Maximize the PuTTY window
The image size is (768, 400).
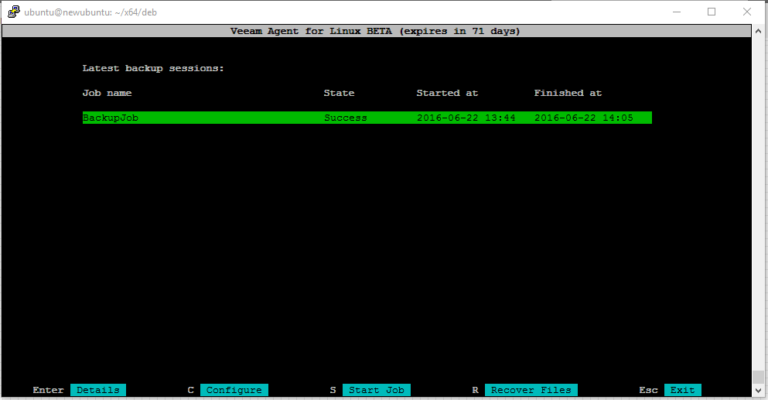point(711,12)
